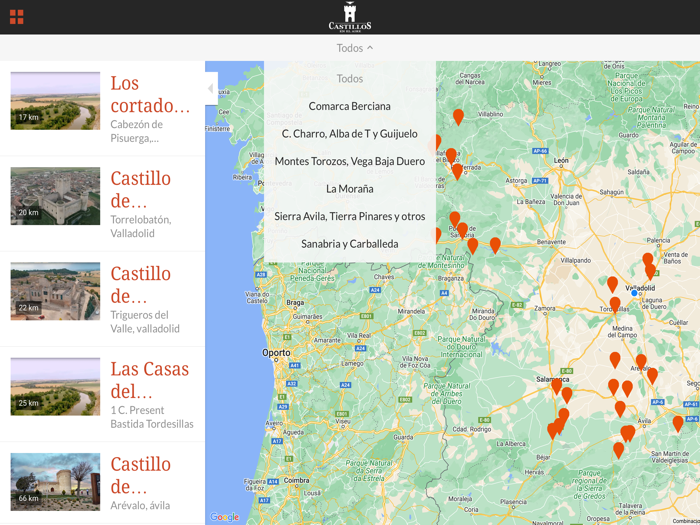The image size is (700, 525).
Task: Open the Los cortado… title link
Action: (150, 94)
